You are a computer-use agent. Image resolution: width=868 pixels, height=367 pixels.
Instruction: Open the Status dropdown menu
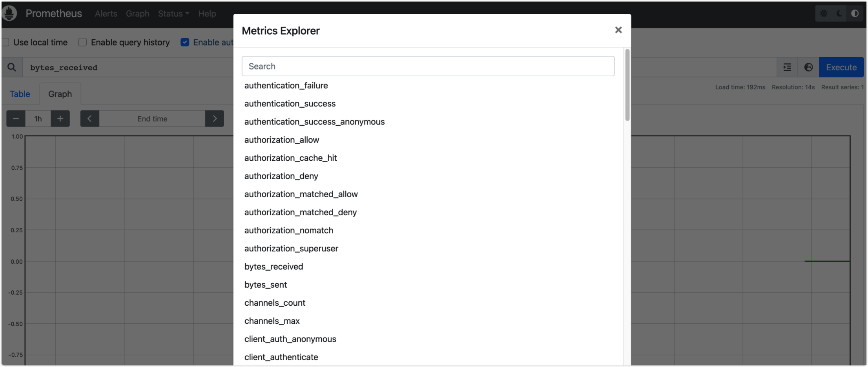tap(173, 13)
